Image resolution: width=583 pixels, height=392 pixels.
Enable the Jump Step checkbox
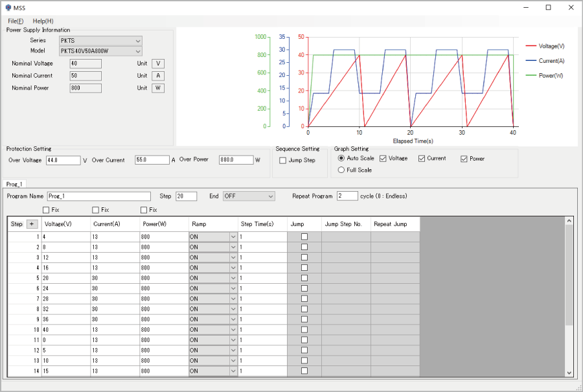point(282,160)
